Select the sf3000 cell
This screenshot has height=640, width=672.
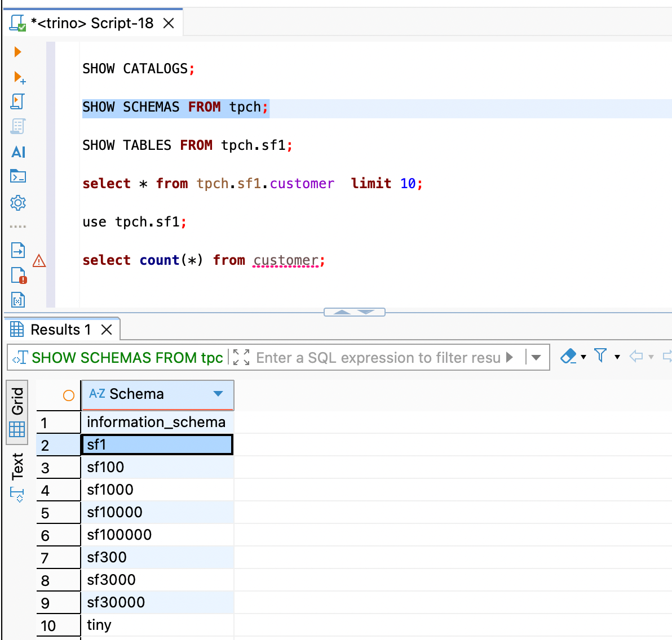tap(157, 580)
